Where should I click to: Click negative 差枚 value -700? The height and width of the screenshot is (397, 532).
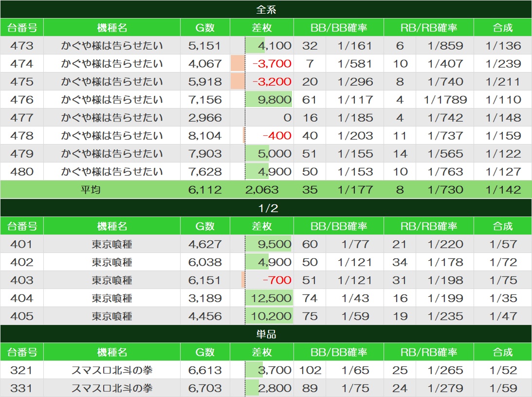click(277, 280)
